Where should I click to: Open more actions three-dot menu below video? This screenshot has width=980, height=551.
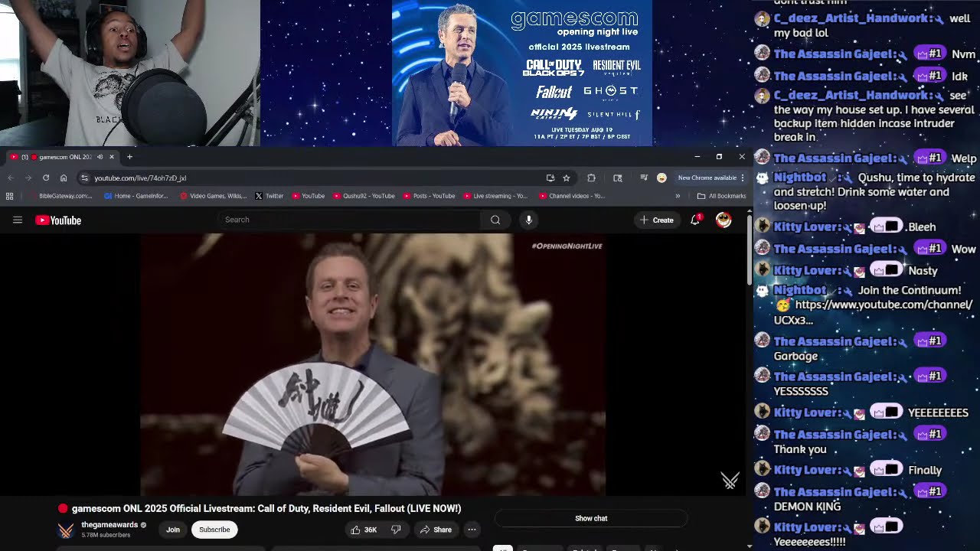click(472, 530)
